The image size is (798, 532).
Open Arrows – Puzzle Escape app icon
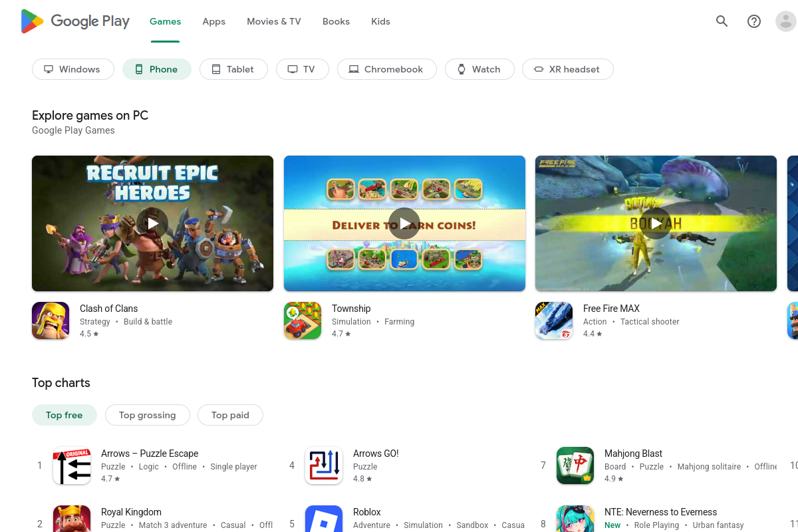click(x=72, y=465)
